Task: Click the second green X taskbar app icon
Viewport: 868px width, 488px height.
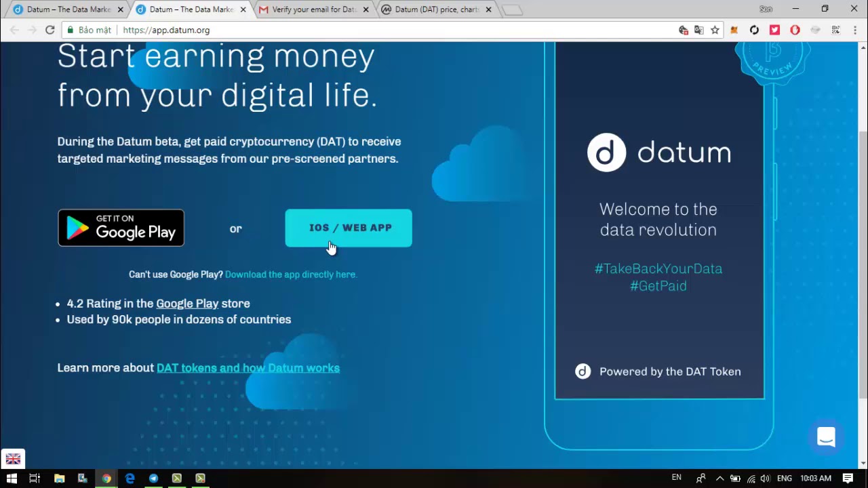Action: 200,479
